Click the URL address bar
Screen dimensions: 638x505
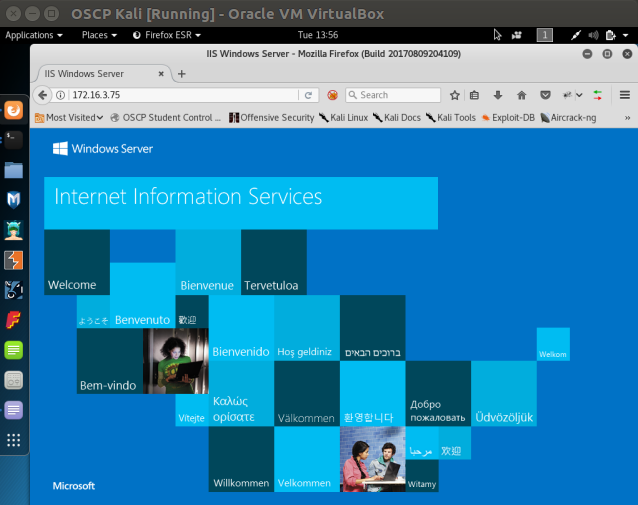click(180, 95)
